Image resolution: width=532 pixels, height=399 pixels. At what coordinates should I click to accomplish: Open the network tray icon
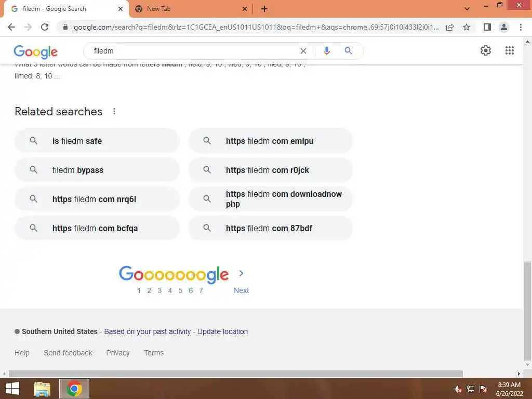471,389
